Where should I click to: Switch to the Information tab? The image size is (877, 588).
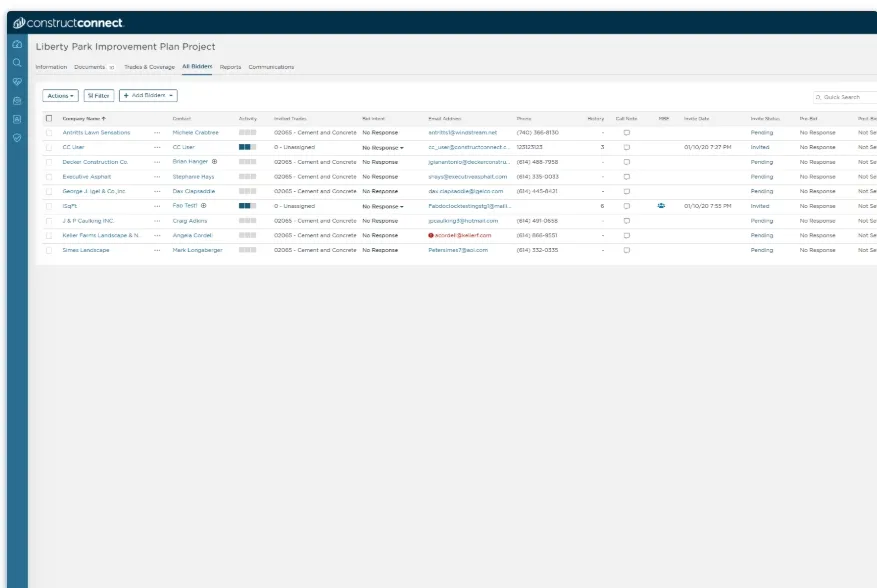coord(51,67)
